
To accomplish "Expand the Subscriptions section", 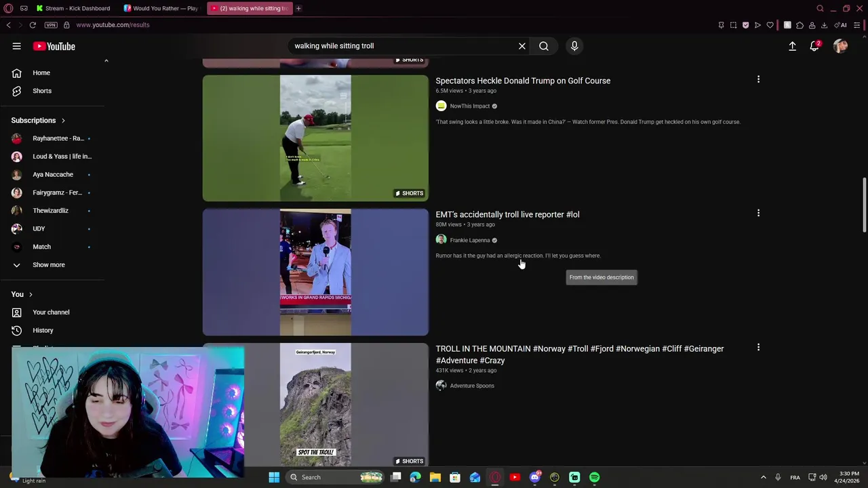I will pos(38,120).
